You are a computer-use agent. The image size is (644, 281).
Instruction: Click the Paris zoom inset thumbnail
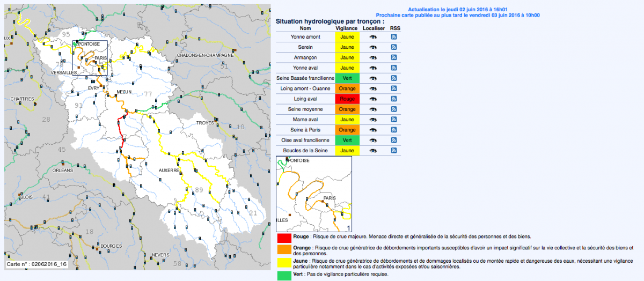click(313, 194)
